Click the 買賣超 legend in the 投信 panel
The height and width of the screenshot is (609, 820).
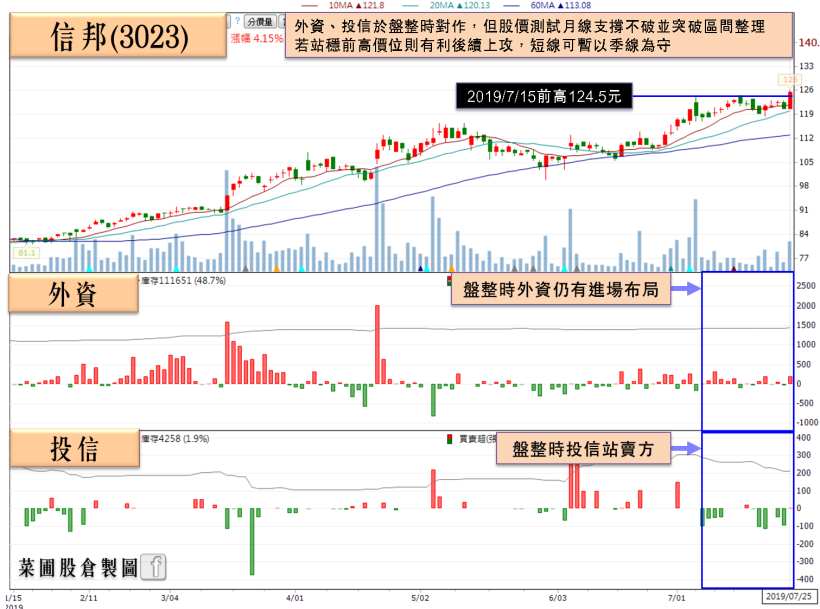(x=471, y=439)
